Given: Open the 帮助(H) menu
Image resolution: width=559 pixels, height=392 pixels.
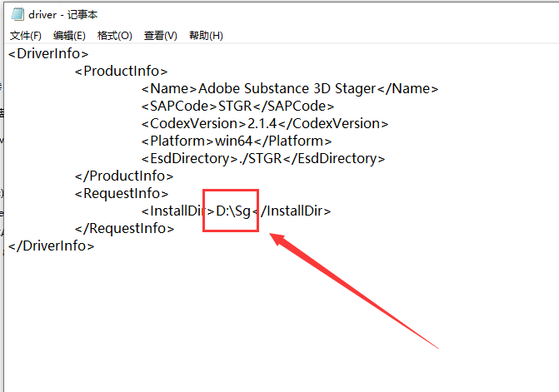Looking at the screenshot, I should click(206, 36).
